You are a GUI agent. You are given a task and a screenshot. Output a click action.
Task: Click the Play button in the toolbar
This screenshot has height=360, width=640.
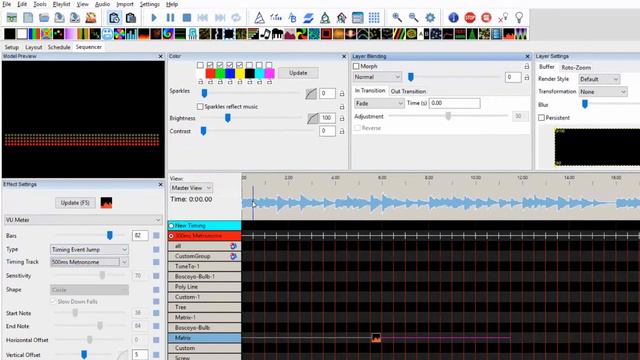154,18
